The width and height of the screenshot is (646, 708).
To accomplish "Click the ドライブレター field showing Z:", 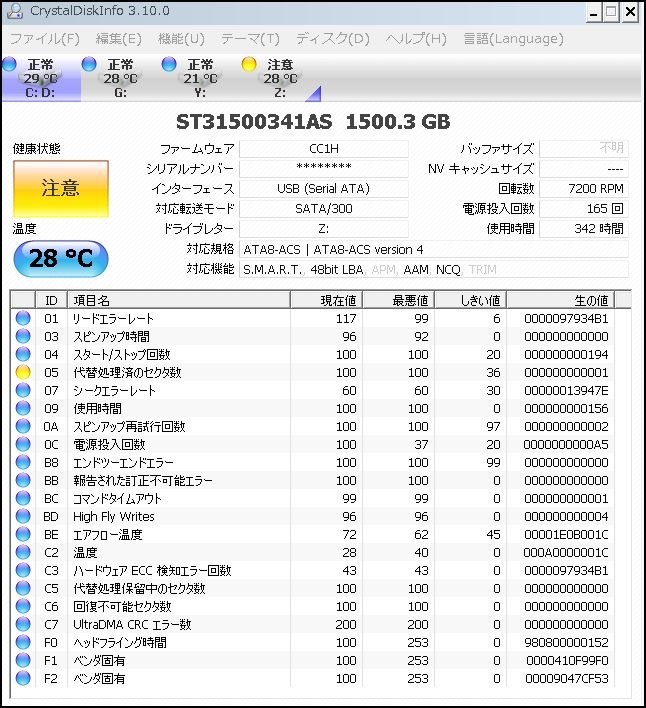I will click(x=324, y=229).
